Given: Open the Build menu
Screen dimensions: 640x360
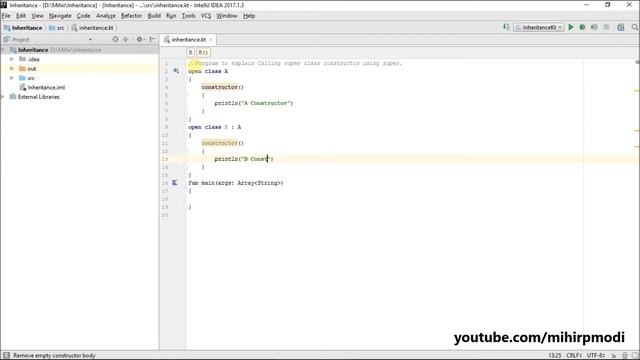Looking at the screenshot, I should pyautogui.click(x=154, y=16).
